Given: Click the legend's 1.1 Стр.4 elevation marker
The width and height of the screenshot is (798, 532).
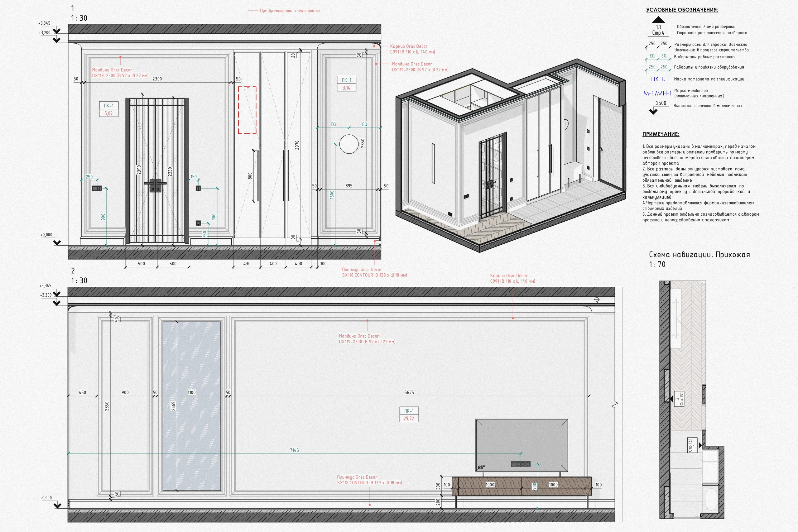Looking at the screenshot, I should click(x=658, y=30).
